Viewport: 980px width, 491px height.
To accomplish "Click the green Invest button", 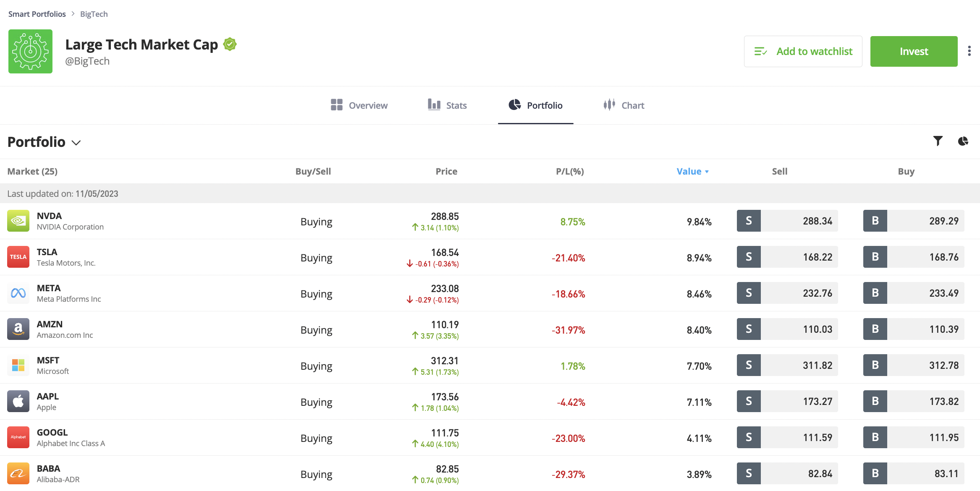I will (x=914, y=51).
